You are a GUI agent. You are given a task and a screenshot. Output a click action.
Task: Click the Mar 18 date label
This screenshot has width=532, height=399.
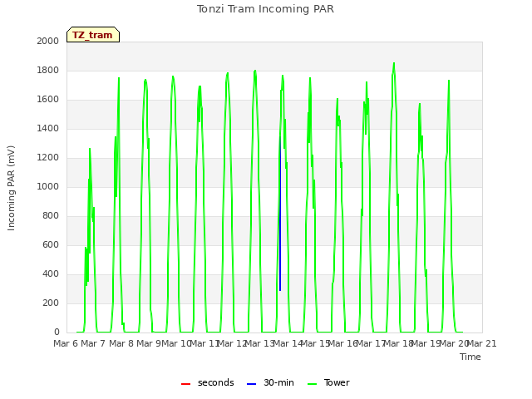398,343
